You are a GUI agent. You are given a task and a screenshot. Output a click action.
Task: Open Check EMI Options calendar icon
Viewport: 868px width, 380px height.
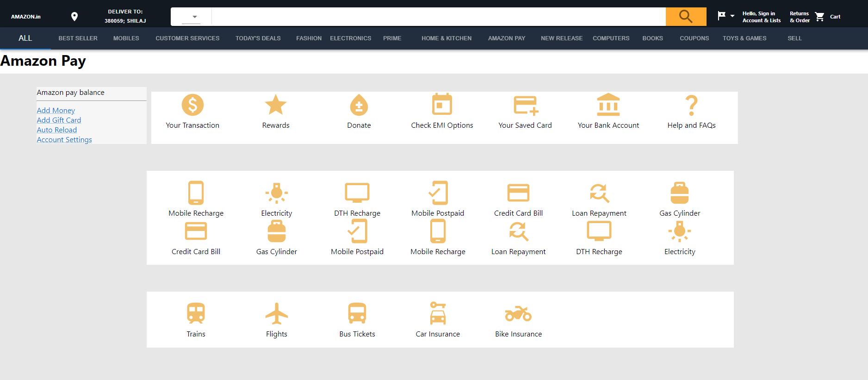tap(442, 104)
